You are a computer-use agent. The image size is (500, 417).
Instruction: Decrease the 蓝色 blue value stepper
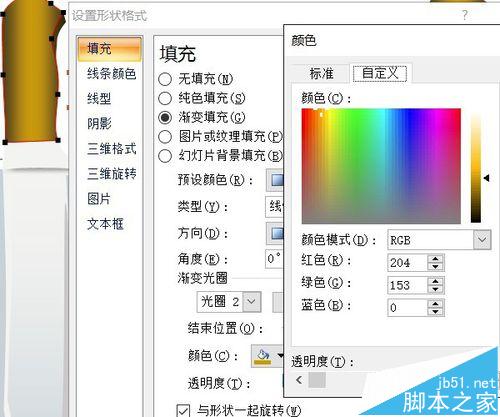pos(435,311)
